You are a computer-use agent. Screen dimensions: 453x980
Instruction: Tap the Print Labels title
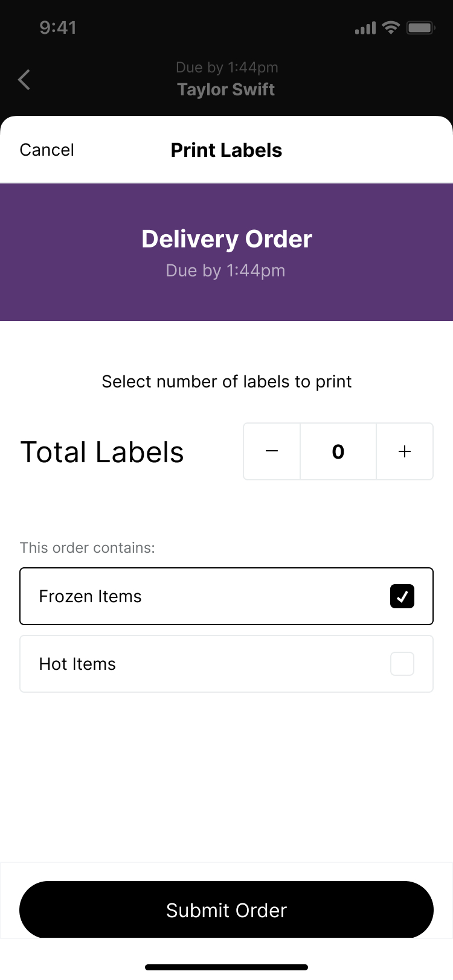tap(226, 150)
